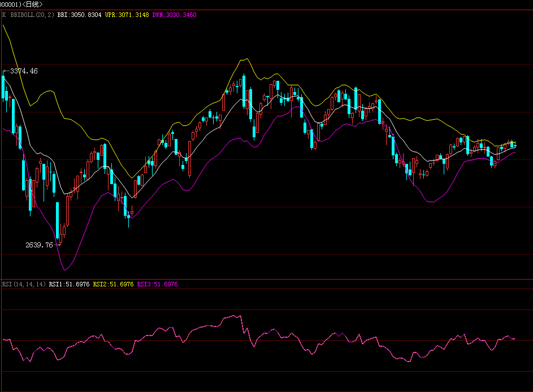Viewport: 533px width, 392px height.
Task: Click the white RSI1:51.6976 value
Action: 69,284
